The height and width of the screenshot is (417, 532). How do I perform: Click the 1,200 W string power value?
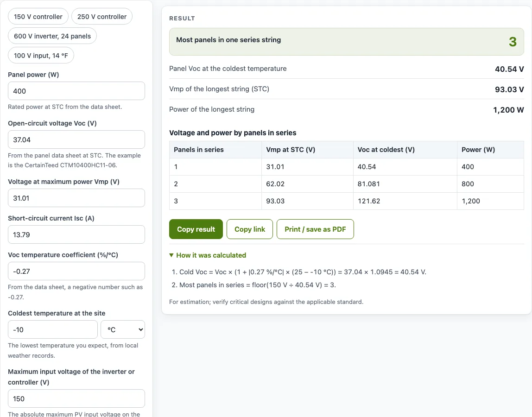(508, 110)
